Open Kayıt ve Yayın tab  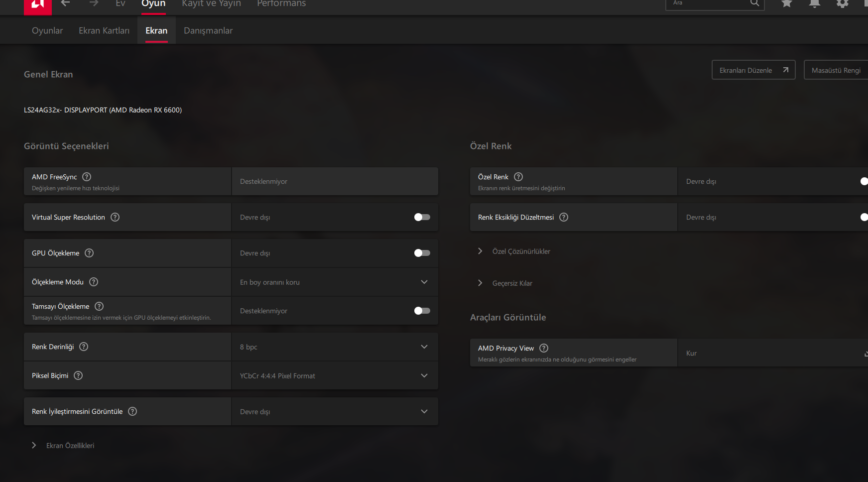tap(212, 4)
